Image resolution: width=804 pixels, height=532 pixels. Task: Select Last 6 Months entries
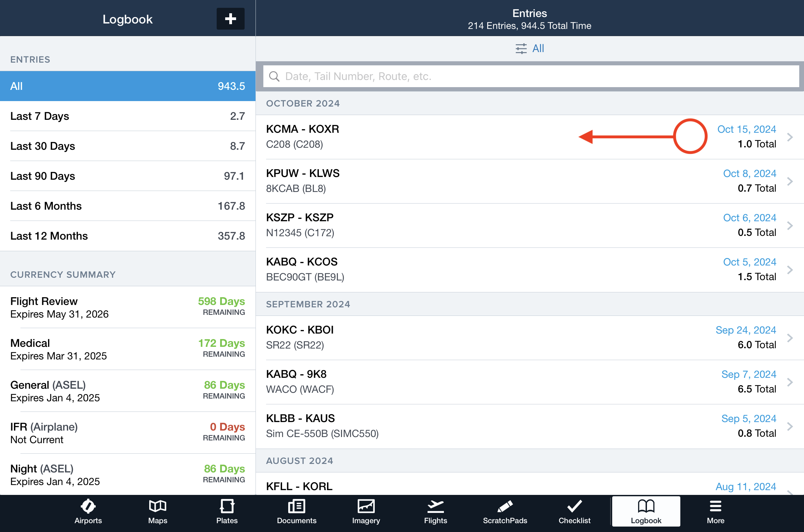(x=128, y=206)
